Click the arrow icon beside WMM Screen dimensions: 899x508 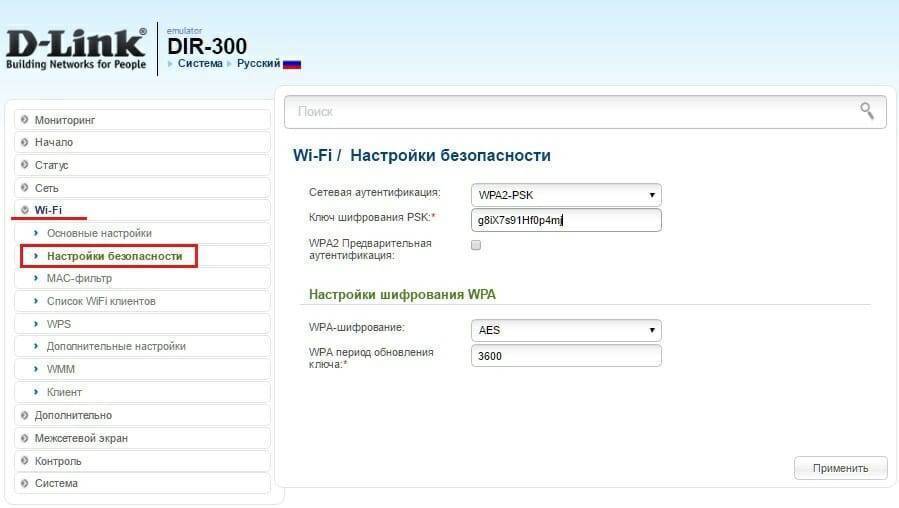pos(36,369)
